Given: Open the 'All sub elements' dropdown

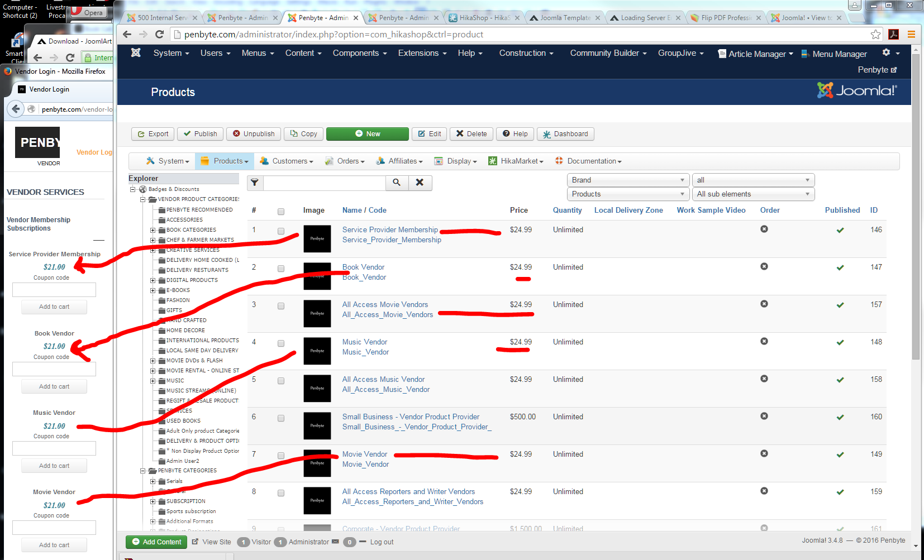Looking at the screenshot, I should click(753, 194).
